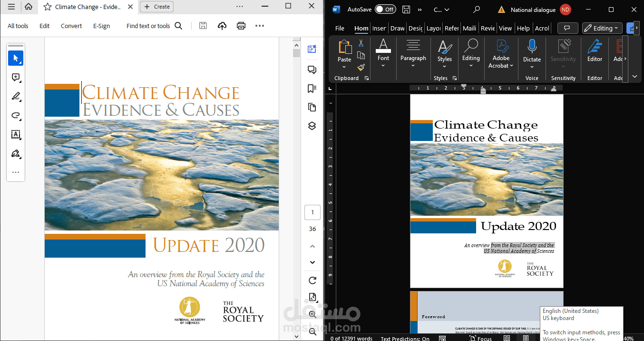Open the Edit text tool
Image resolution: width=644 pixels, height=341 pixels.
click(x=16, y=135)
